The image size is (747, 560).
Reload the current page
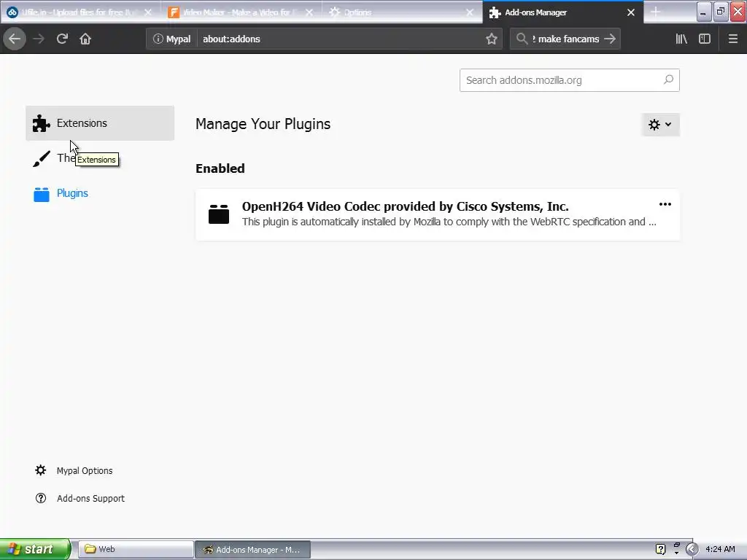(62, 39)
